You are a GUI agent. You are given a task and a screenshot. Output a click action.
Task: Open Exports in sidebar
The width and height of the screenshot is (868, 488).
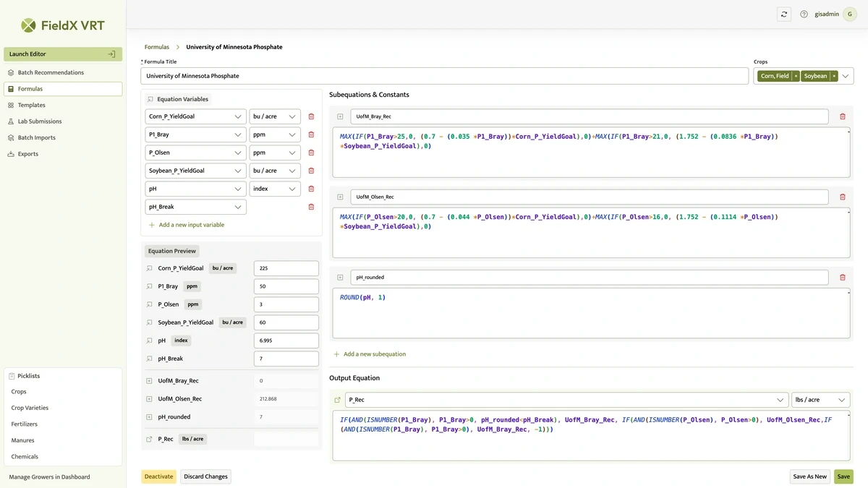pyautogui.click(x=63, y=154)
